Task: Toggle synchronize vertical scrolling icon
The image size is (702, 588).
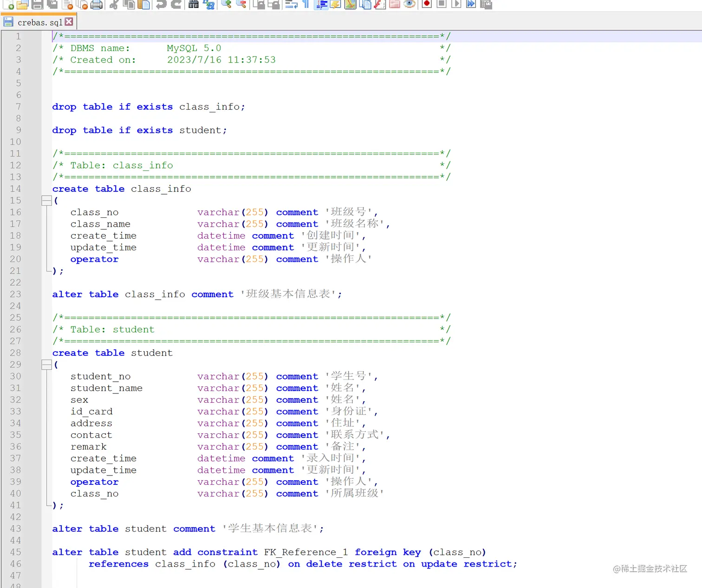Action: [x=259, y=4]
